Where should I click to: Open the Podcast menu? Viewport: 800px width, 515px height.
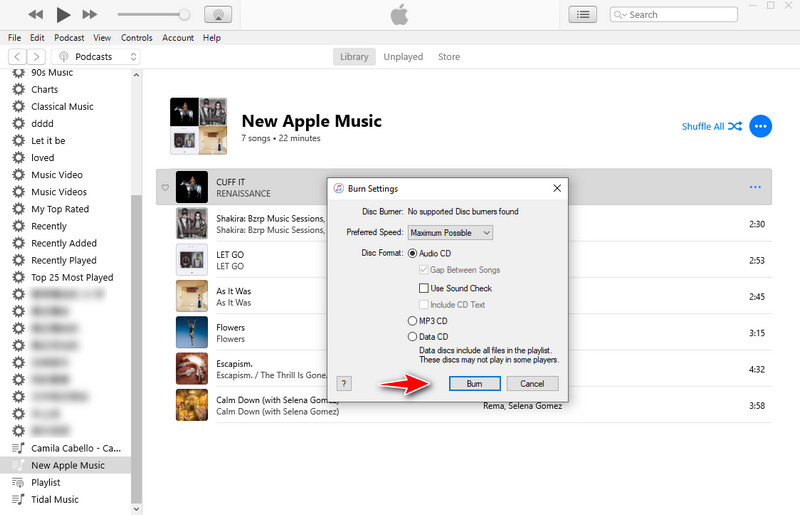[69, 38]
